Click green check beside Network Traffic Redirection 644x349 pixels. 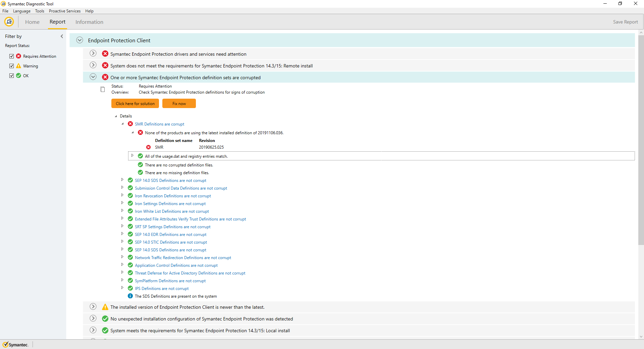click(130, 257)
